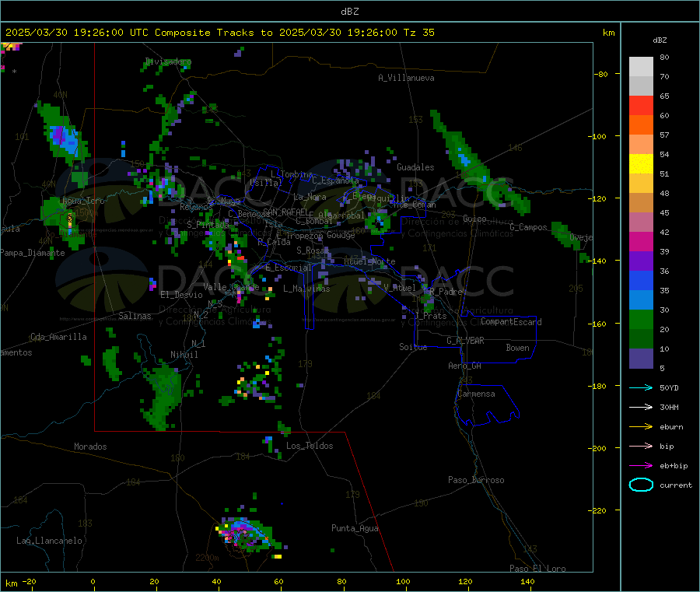Select the light gray 70-80 dBZ swatch

[x=641, y=67]
